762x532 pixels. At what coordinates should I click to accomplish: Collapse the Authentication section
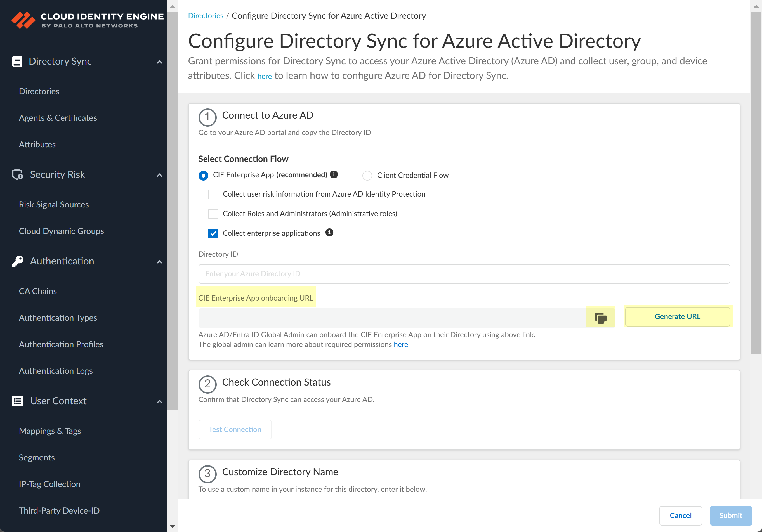click(160, 262)
